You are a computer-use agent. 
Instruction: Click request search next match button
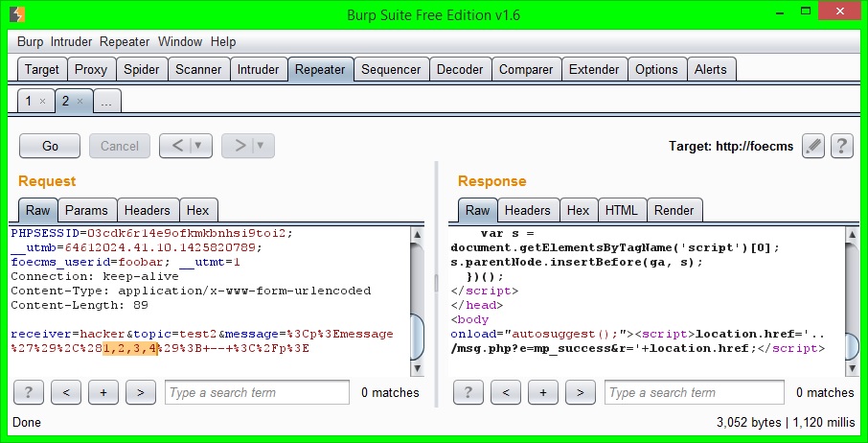coord(141,392)
